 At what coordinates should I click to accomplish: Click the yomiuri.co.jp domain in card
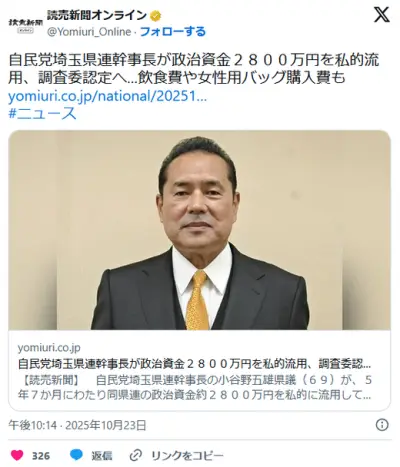click(x=49, y=348)
